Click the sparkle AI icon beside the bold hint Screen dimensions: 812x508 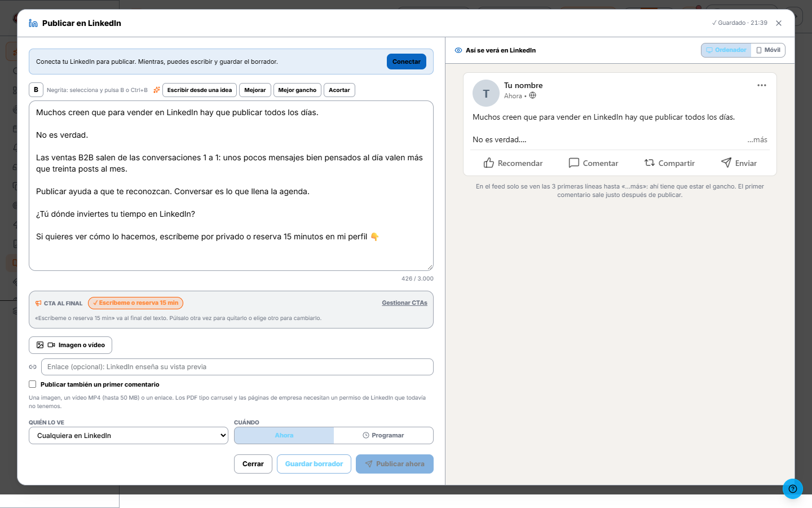(157, 90)
